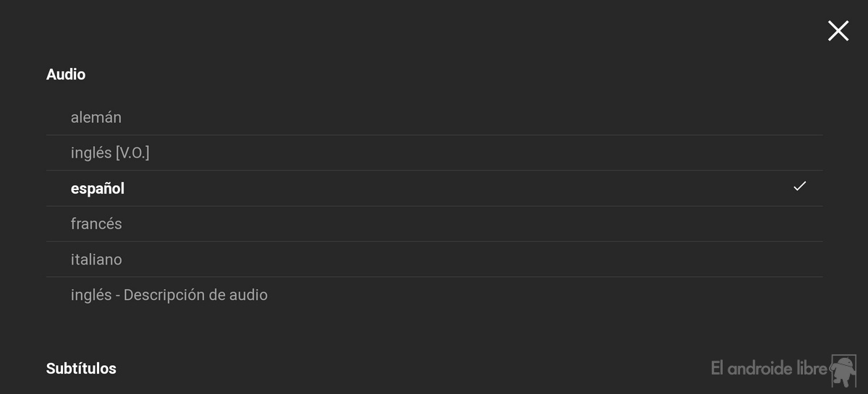The image size is (868, 394).
Task: Choose inglés [V.O.] original audio
Action: click(x=434, y=153)
